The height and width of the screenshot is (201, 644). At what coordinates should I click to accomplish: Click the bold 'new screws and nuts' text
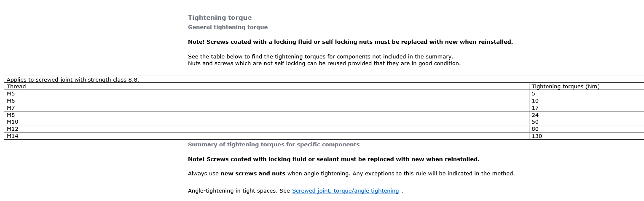coord(253,173)
